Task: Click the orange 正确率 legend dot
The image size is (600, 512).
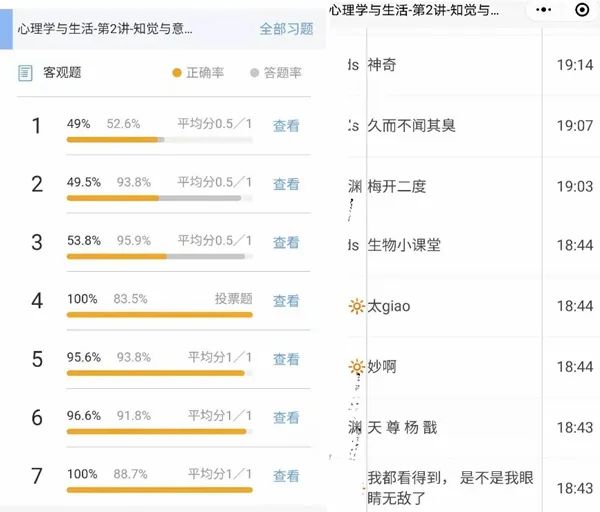Action: 177,73
